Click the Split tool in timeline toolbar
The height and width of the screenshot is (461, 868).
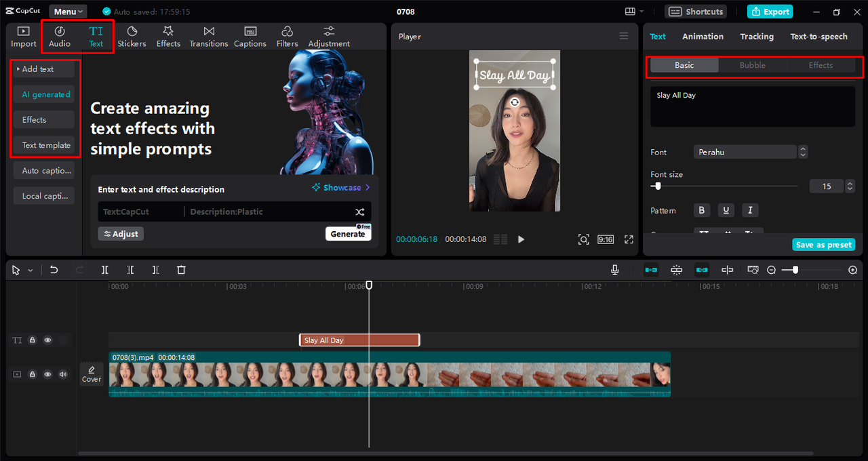[x=105, y=270]
